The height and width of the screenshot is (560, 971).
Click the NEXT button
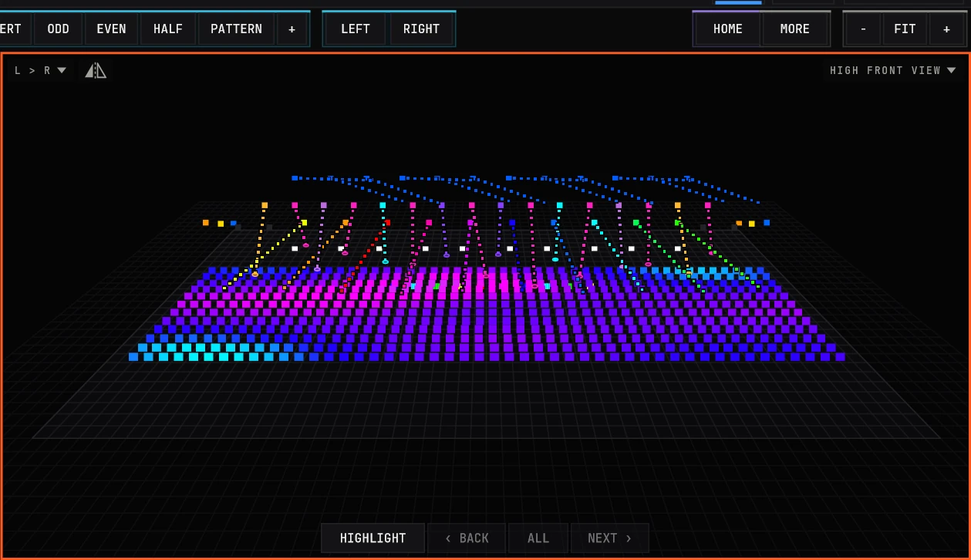click(609, 538)
